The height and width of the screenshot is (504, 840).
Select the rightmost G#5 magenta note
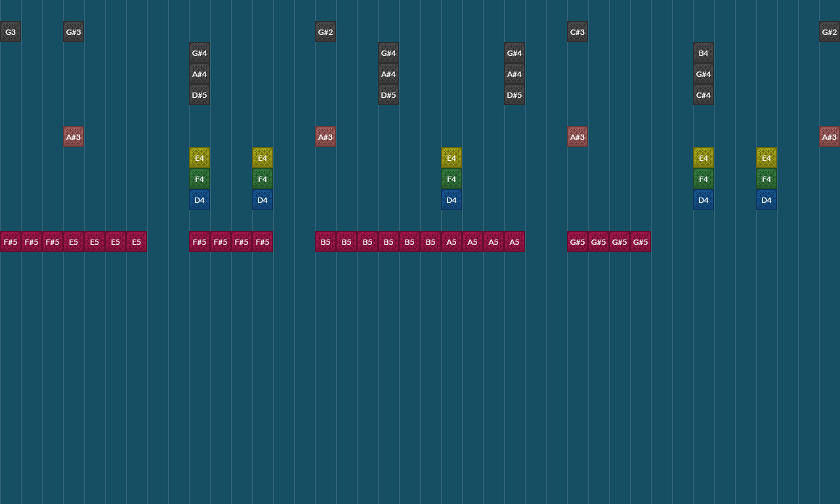point(640,241)
